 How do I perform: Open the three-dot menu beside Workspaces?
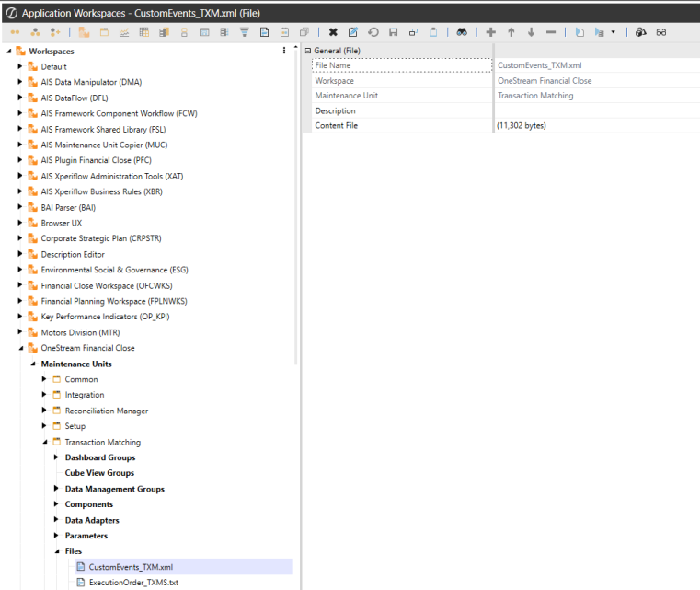click(x=284, y=51)
